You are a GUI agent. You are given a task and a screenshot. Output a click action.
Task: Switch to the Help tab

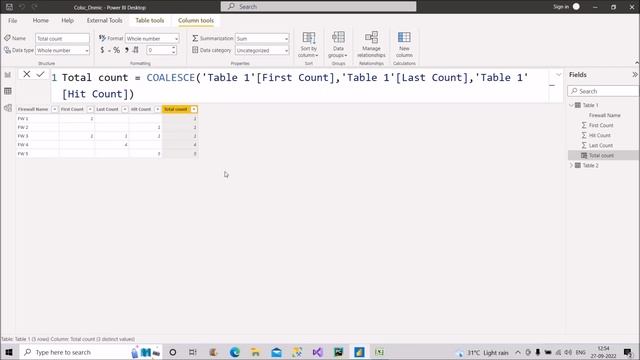(67, 20)
